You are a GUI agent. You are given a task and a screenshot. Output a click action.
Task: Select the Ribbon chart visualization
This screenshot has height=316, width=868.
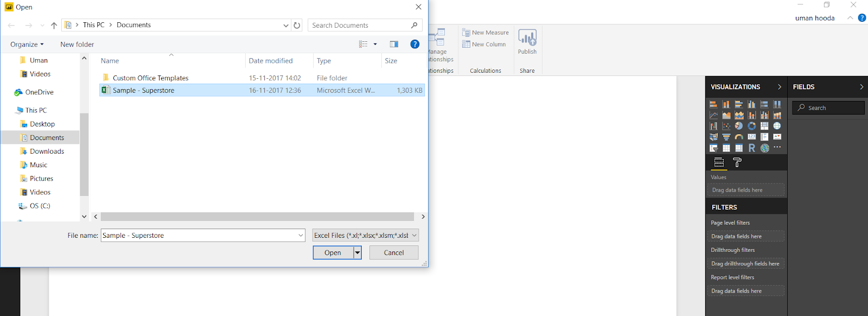[x=777, y=115]
